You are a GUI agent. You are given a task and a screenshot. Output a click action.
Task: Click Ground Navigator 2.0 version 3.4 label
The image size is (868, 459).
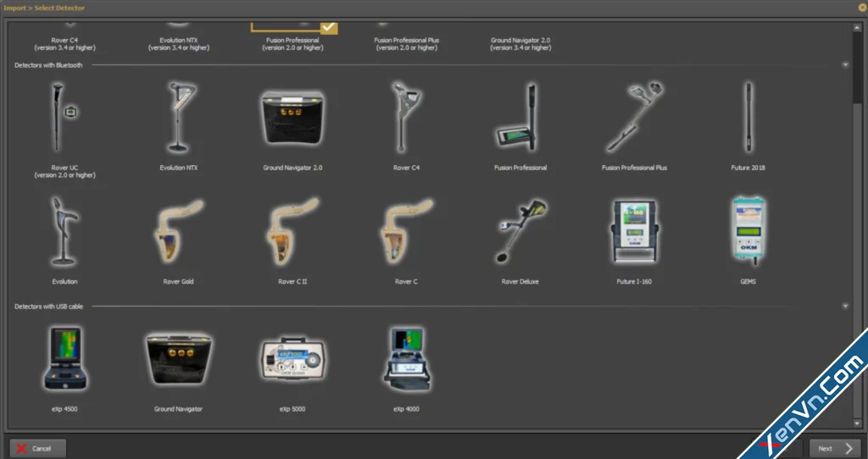pos(520,44)
